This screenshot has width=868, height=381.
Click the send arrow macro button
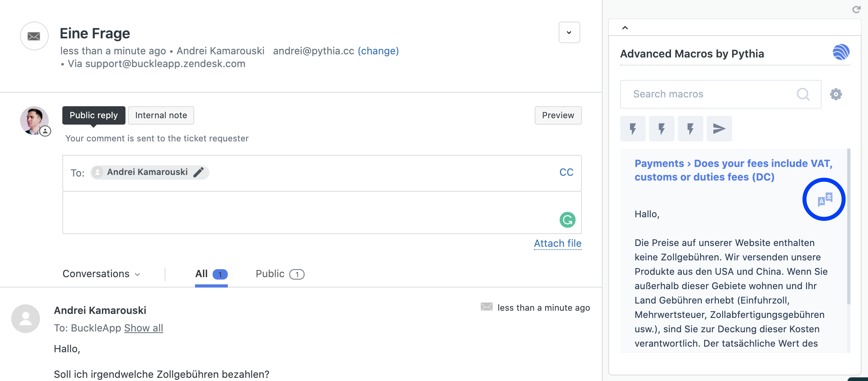(719, 129)
